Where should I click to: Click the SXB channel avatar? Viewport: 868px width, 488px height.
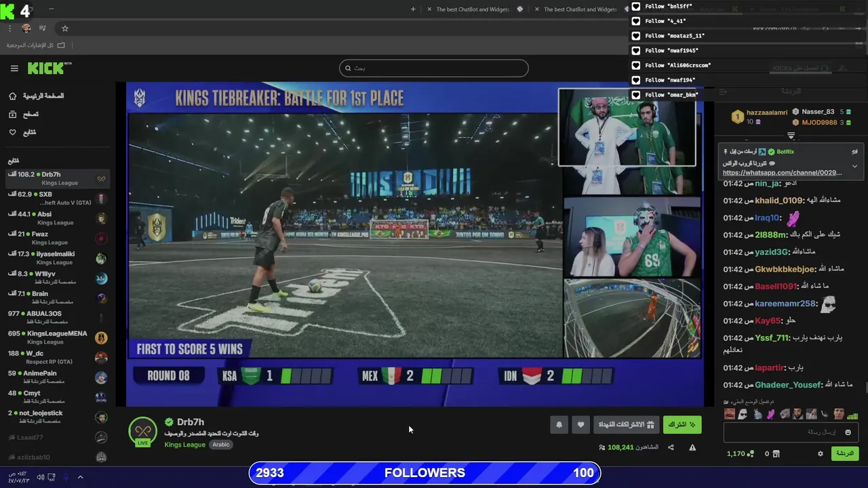[x=101, y=199]
